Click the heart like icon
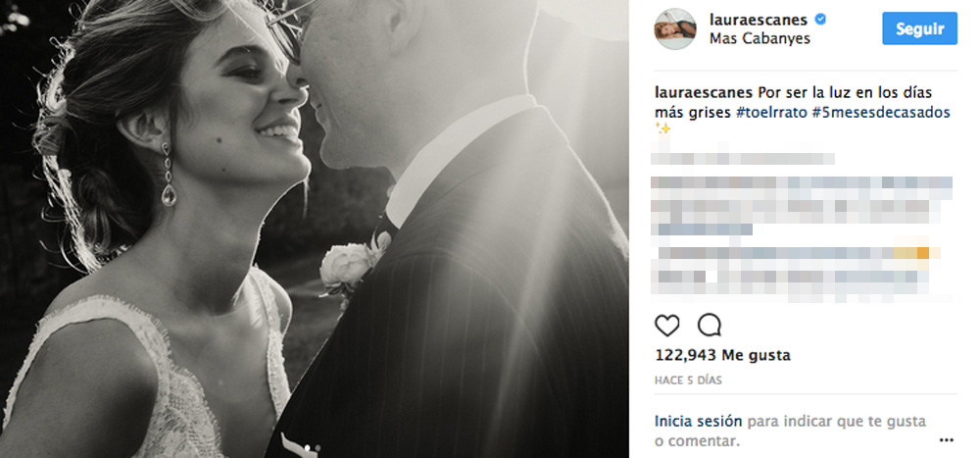The height and width of the screenshot is (458, 980). point(666,326)
